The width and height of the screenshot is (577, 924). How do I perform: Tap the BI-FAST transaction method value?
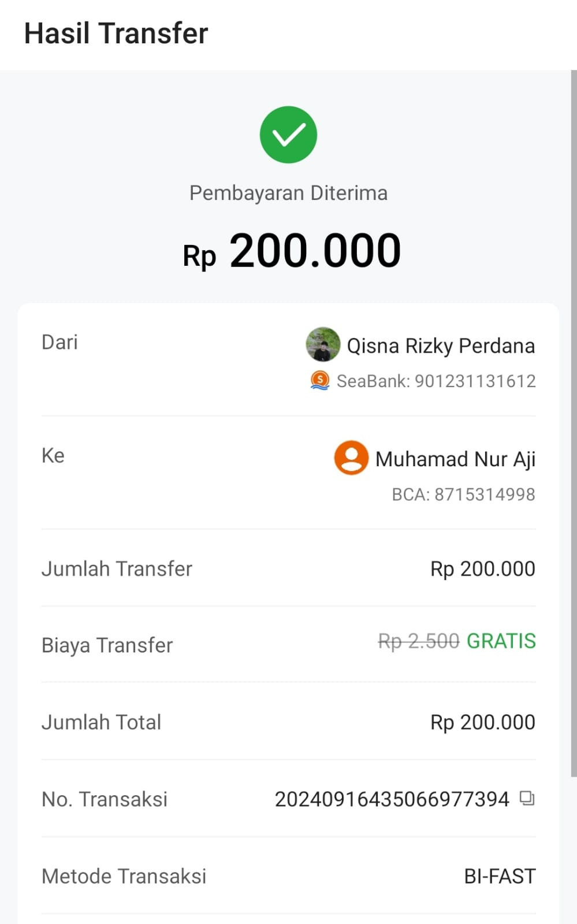[x=500, y=876]
